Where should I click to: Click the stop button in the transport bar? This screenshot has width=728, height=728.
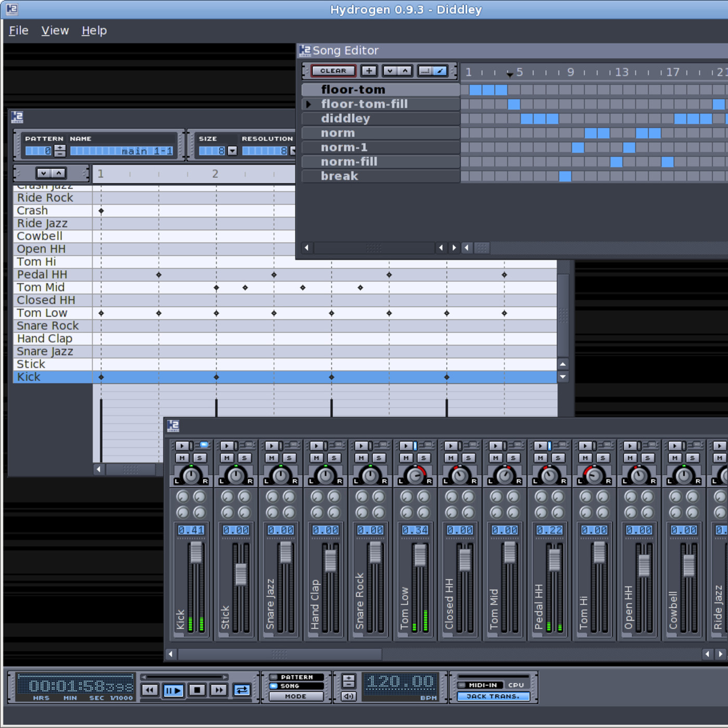point(197,690)
